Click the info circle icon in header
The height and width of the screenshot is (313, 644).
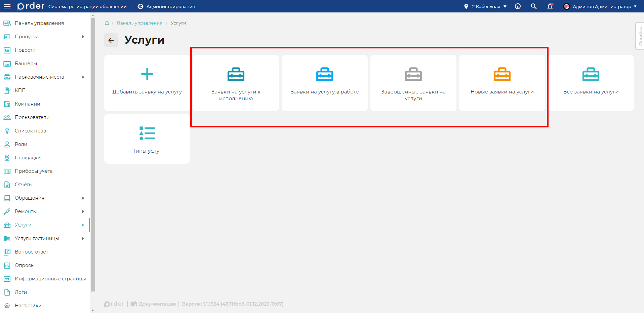[518, 6]
